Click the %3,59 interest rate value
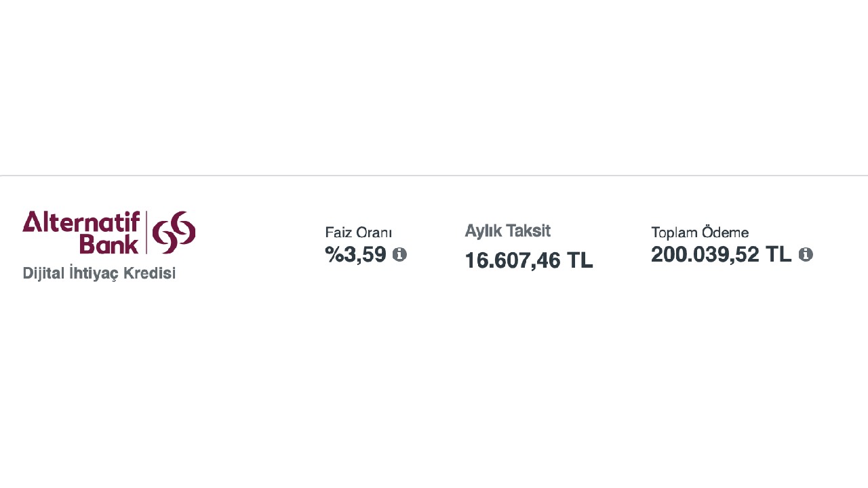This screenshot has width=868, height=488. (x=356, y=255)
